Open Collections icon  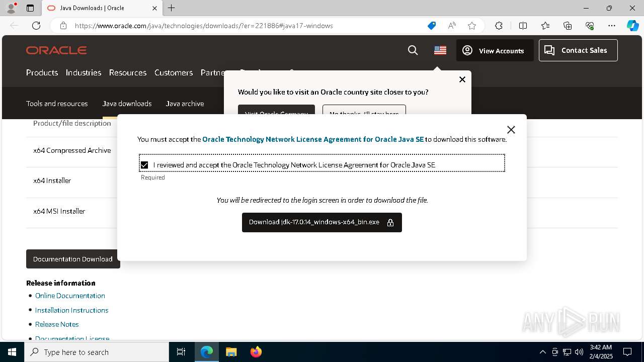(x=568, y=26)
